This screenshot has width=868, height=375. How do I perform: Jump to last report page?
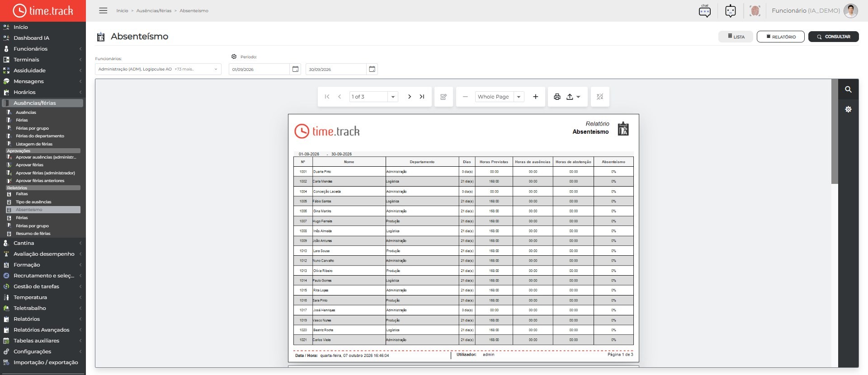422,97
